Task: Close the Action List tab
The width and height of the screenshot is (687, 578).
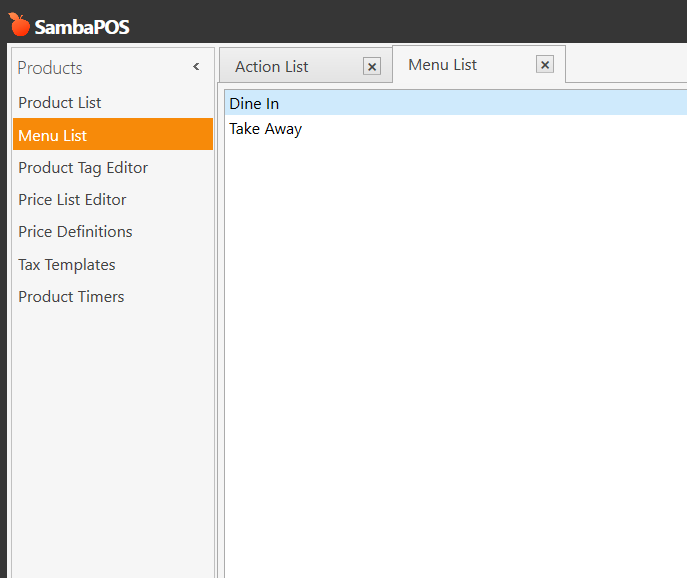Action: coord(372,67)
